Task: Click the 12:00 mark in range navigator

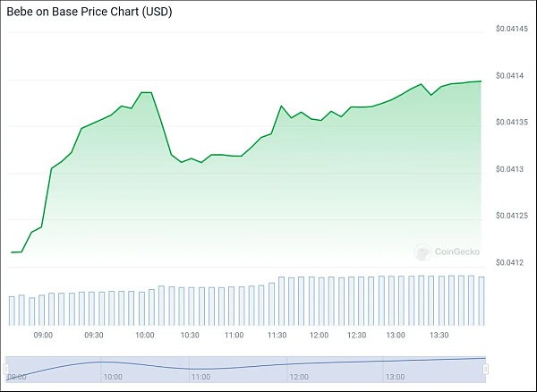Action: pos(298,378)
